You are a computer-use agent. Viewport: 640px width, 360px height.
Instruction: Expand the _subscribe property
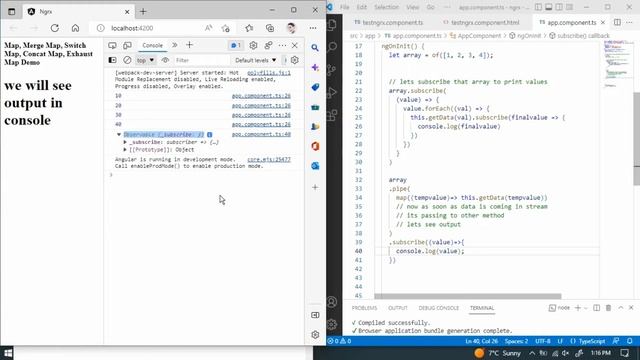point(125,142)
